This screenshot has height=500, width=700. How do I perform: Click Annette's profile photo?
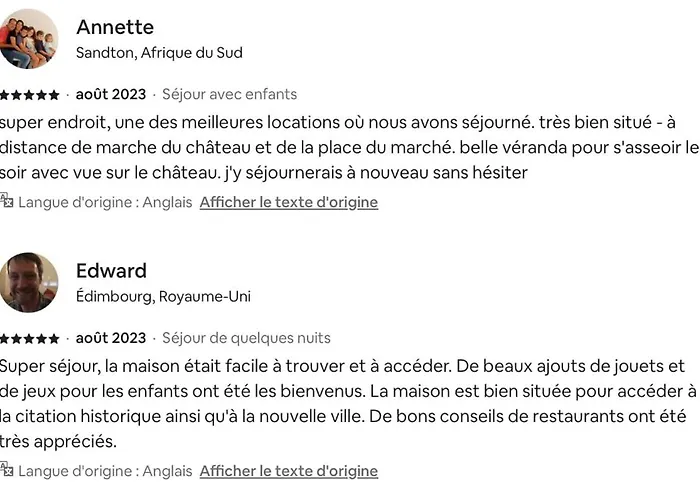pos(29,39)
